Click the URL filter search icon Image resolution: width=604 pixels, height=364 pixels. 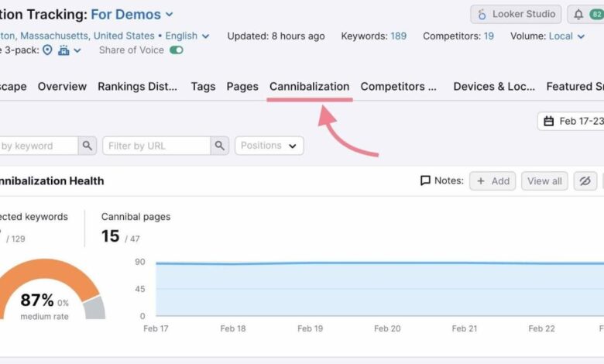220,146
